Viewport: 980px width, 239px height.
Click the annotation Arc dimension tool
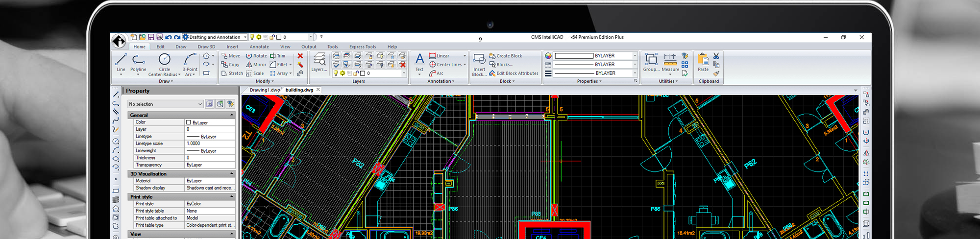436,73
